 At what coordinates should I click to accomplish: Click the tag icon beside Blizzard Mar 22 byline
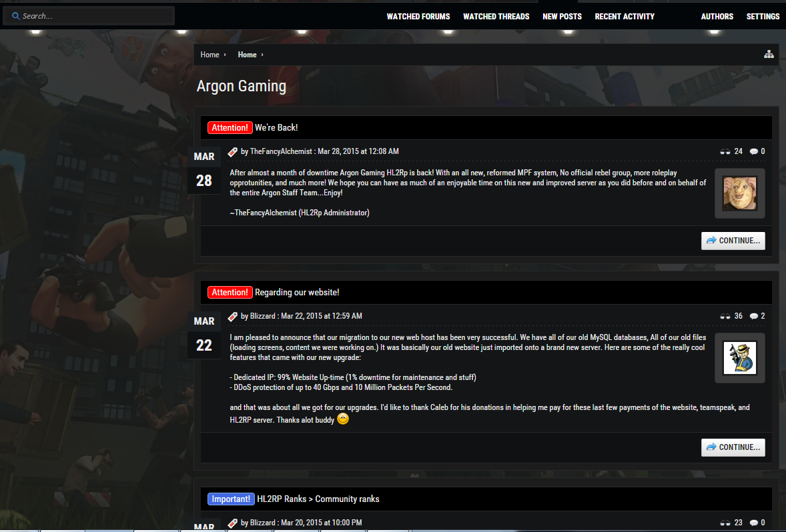point(233,317)
